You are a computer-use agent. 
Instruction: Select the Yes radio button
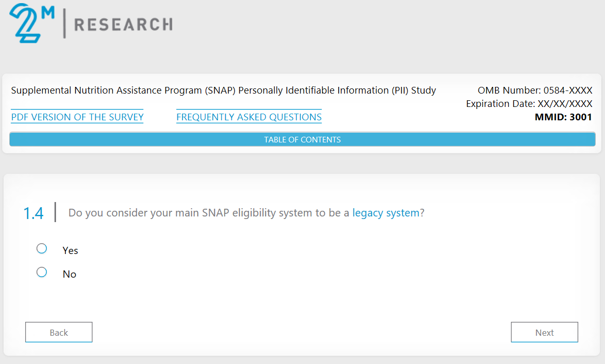(x=42, y=249)
